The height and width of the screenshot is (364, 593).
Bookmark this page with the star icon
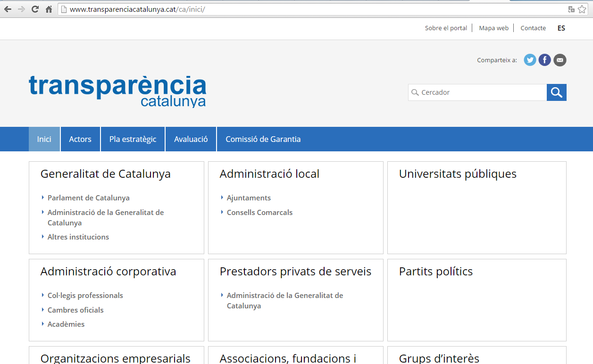(x=582, y=9)
